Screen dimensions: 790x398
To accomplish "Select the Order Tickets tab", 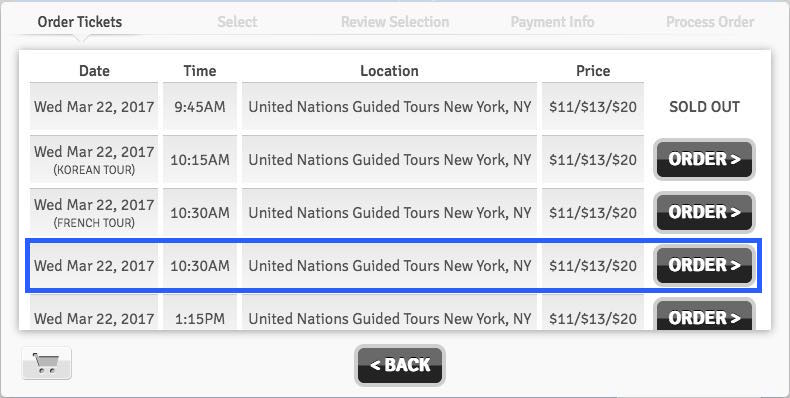I will (80, 22).
